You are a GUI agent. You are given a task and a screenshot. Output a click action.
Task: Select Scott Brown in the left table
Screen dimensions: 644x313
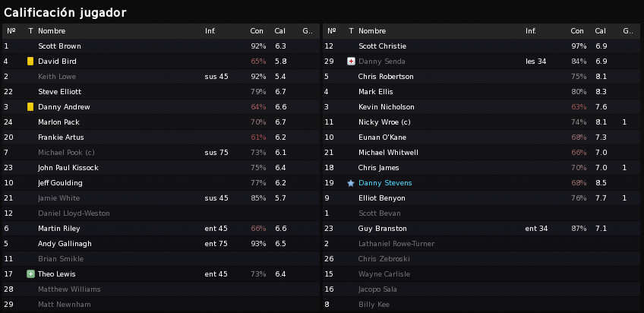[161, 46]
